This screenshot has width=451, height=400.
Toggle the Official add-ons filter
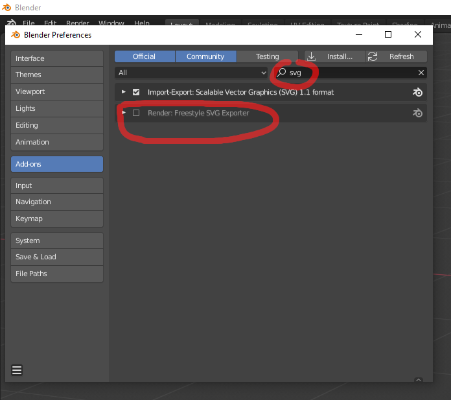tap(145, 56)
